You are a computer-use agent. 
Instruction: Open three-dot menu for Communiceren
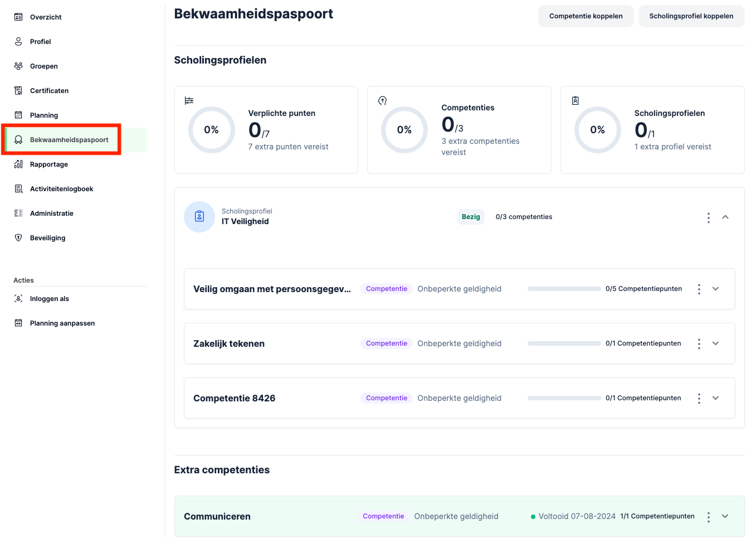click(708, 517)
